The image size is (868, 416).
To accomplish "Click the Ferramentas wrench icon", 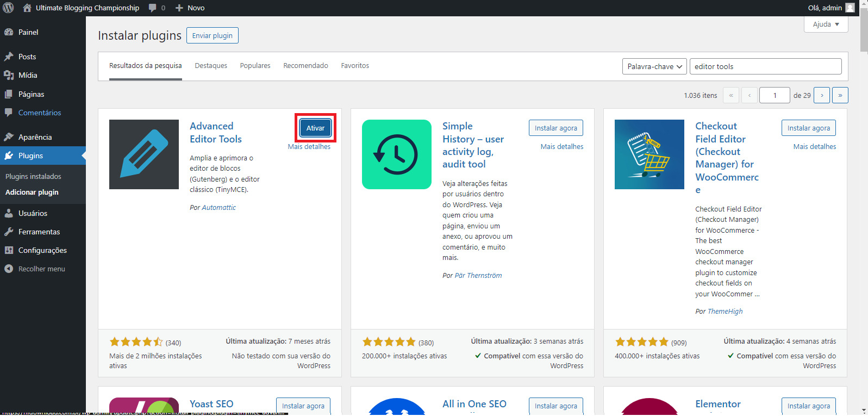I will [x=9, y=232].
